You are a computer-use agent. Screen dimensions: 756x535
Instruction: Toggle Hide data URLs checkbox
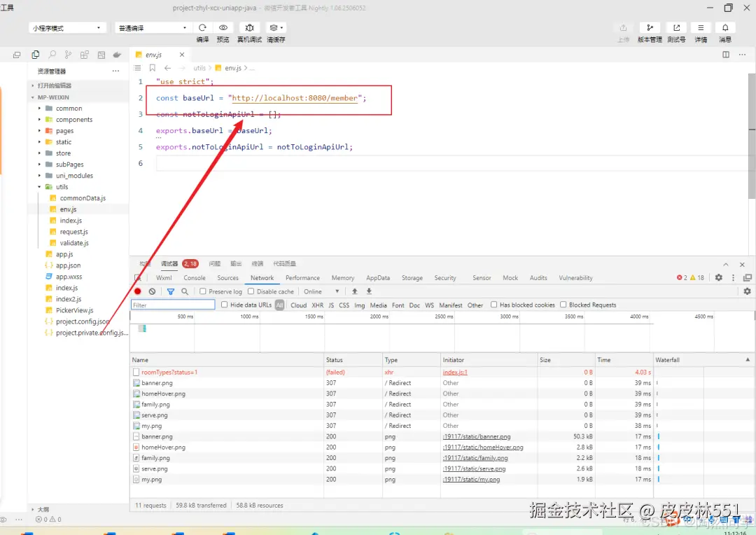point(224,305)
